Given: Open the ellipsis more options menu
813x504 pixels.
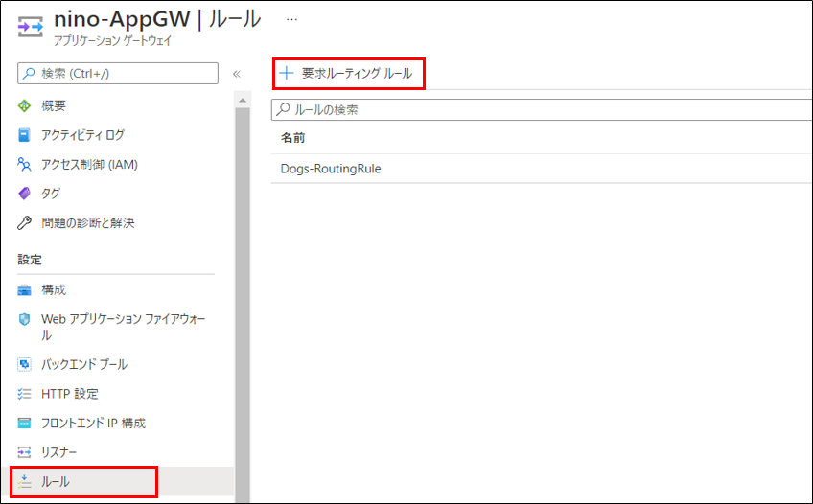Looking at the screenshot, I should pos(291,20).
